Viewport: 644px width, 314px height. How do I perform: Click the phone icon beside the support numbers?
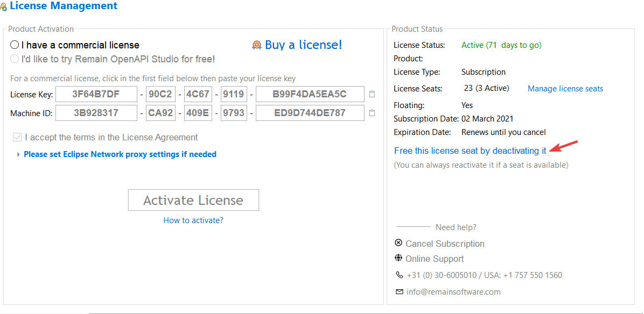[x=399, y=275]
